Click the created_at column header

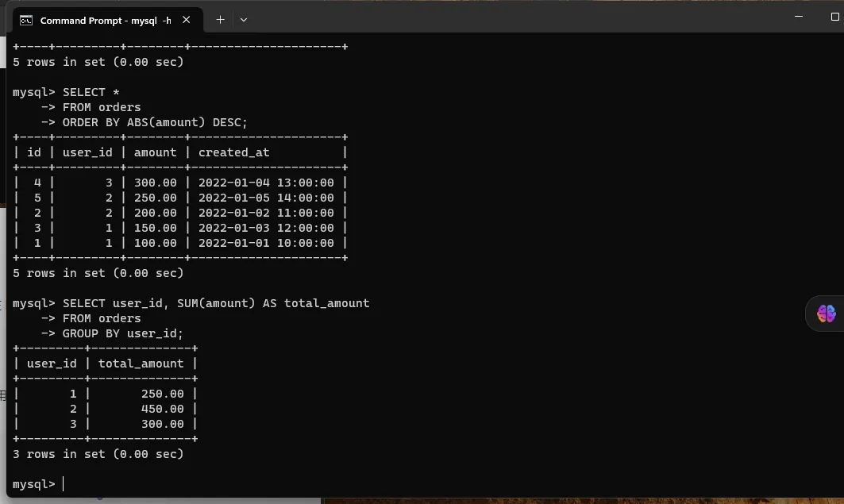coord(234,152)
